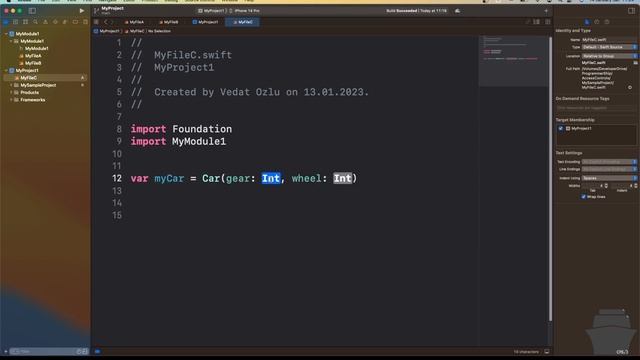Image resolution: width=640 pixels, height=360 pixels.
Task: Select the History inspector icon
Action: [x=597, y=22]
